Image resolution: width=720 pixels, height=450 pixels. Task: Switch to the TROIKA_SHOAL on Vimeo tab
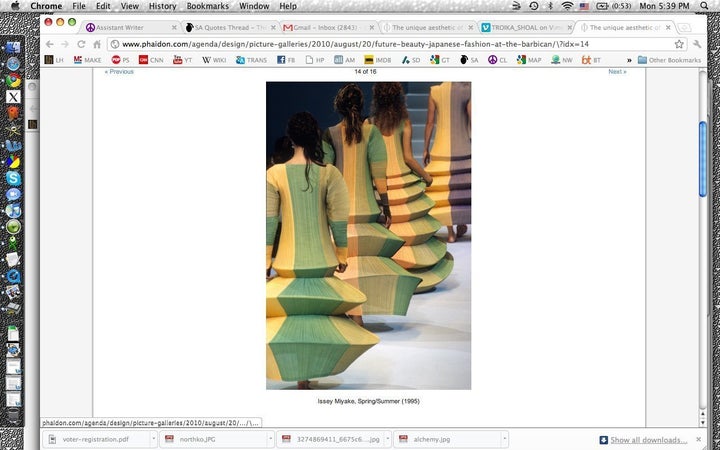coord(526,28)
